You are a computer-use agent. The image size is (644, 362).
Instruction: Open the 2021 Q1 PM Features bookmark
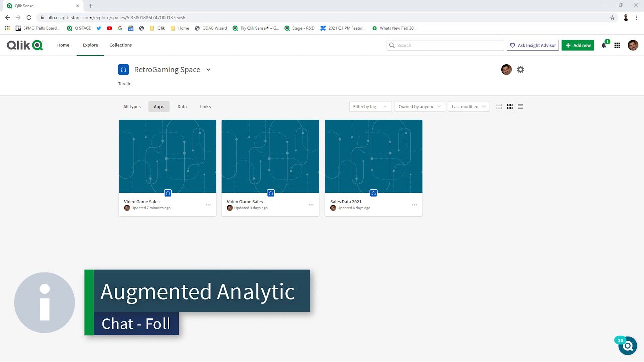click(x=343, y=28)
